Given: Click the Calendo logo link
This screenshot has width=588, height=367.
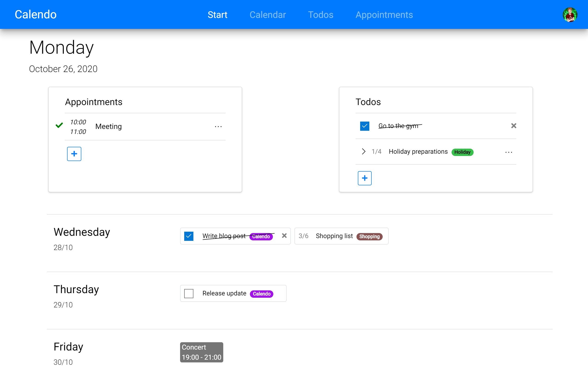Looking at the screenshot, I should coord(36,14).
